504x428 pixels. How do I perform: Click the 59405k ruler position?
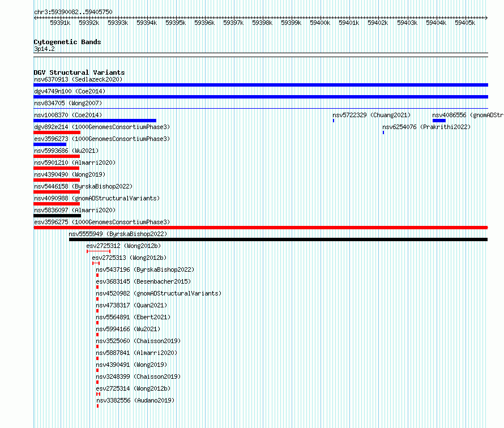click(x=465, y=23)
